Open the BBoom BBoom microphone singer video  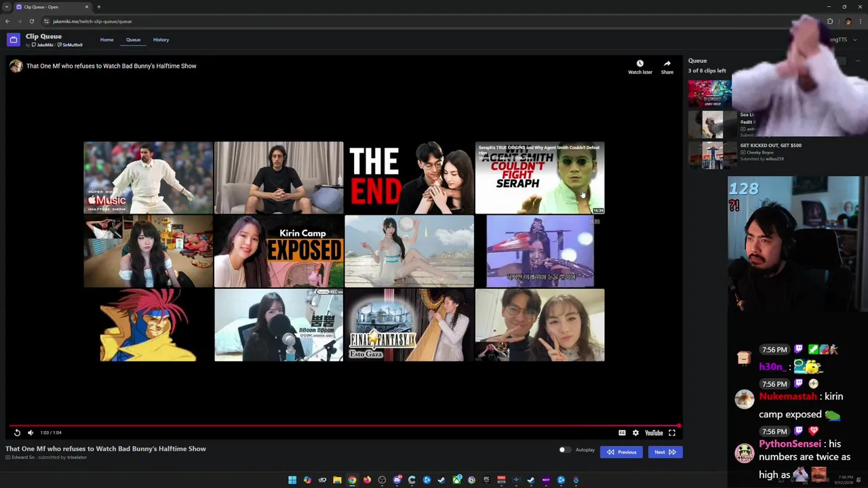pyautogui.click(x=279, y=325)
